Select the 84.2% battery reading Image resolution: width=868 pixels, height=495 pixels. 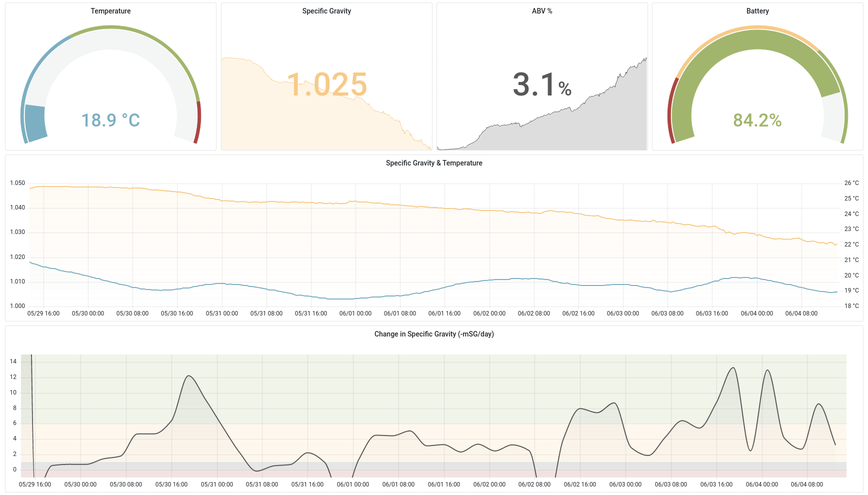pos(757,120)
